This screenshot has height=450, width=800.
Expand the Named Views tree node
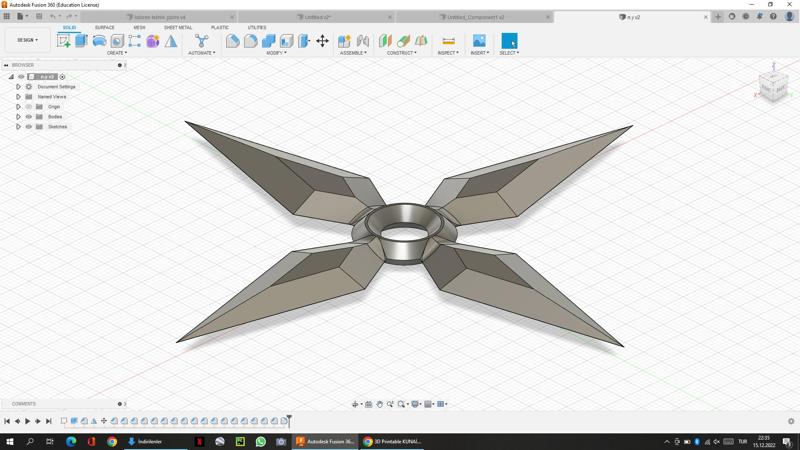[x=18, y=97]
